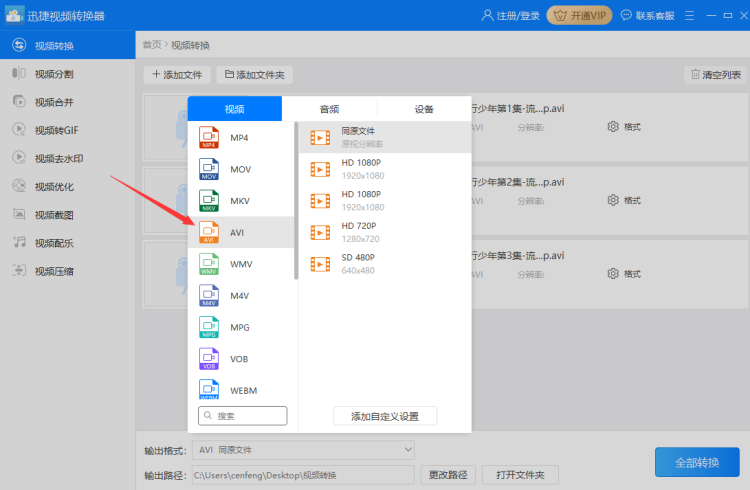The width and height of the screenshot is (750, 490).
Task: Pick the M4V format icon
Action: pos(209,295)
